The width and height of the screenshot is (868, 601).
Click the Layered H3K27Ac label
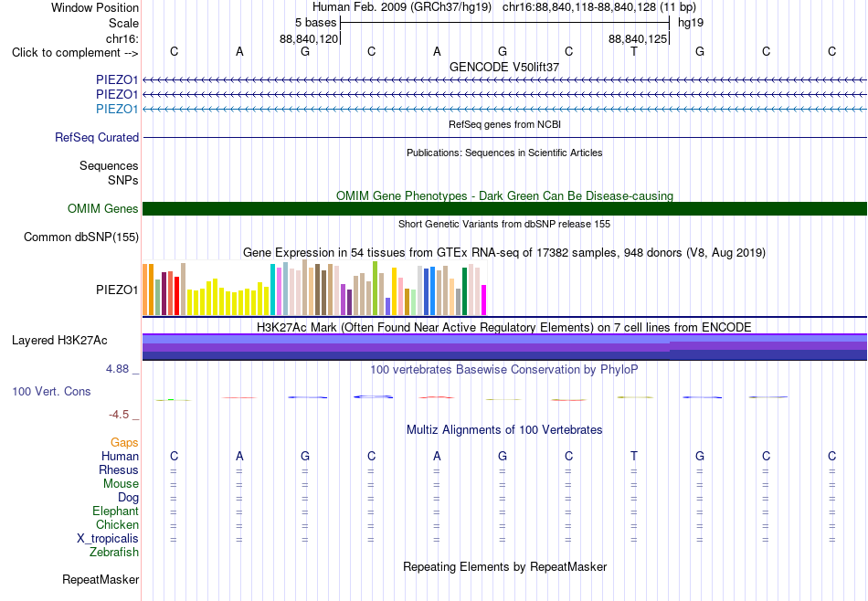click(x=59, y=341)
